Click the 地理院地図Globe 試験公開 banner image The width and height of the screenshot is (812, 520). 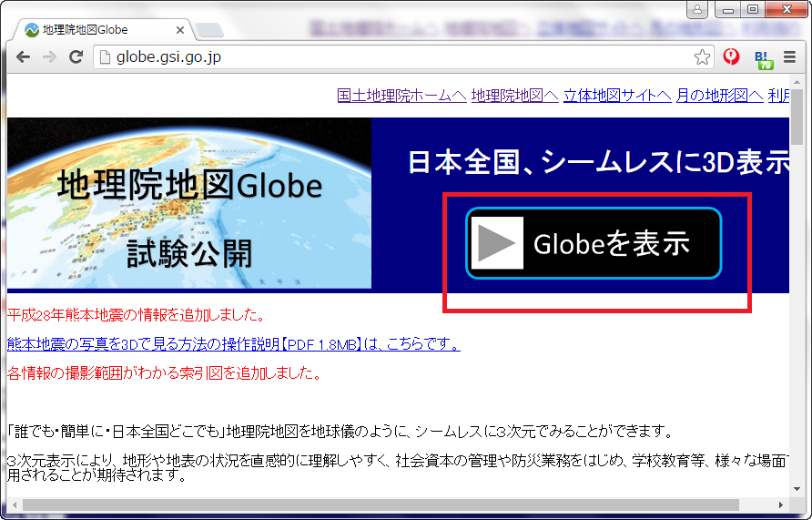coord(189,203)
